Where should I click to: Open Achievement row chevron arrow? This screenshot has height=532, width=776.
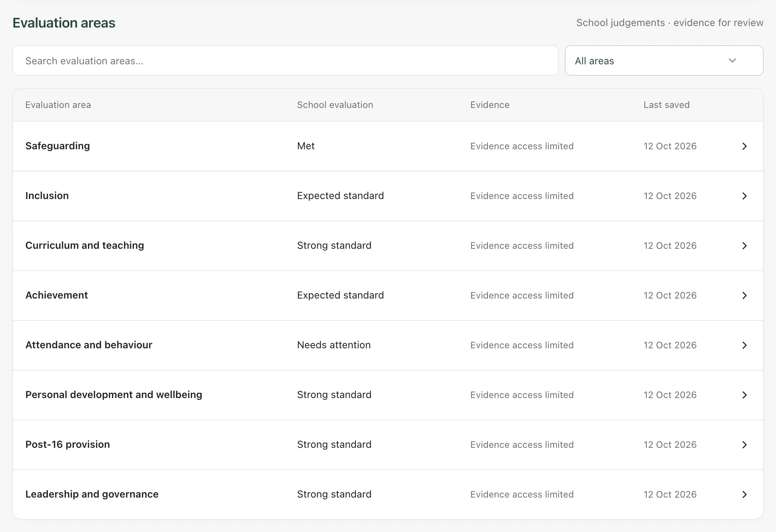click(x=744, y=295)
